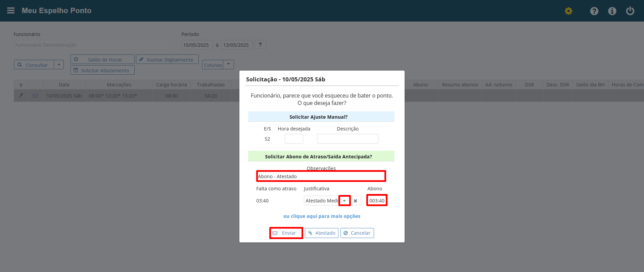
Task: Expand the Justificativa dropdown arrow
Action: coord(344,201)
